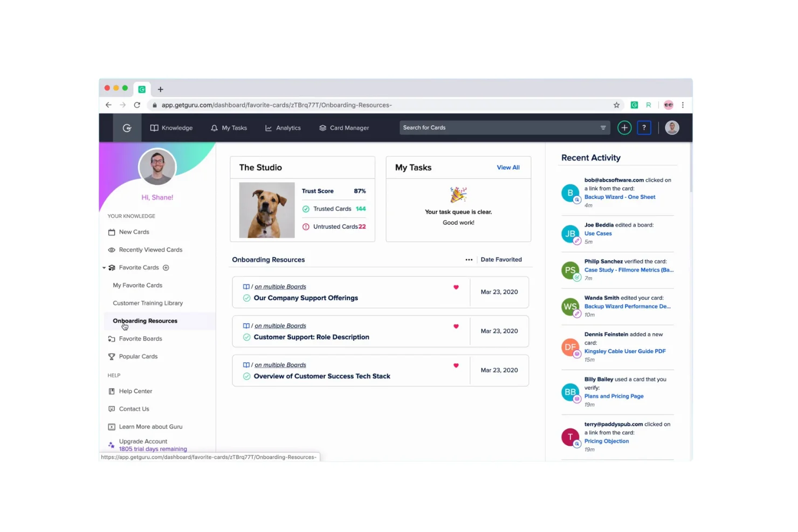Open the three-dot menu for Onboarding Resources
Image resolution: width=798 pixels, height=532 pixels.
coord(469,260)
